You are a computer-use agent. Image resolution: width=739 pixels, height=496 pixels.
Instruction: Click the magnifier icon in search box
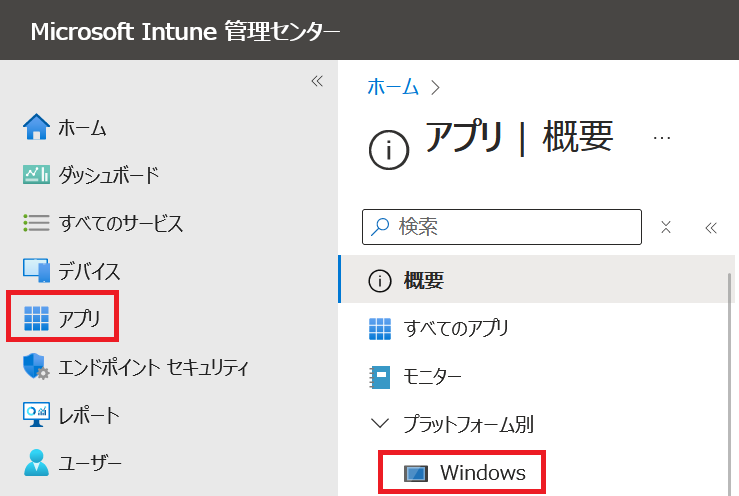tap(380, 227)
